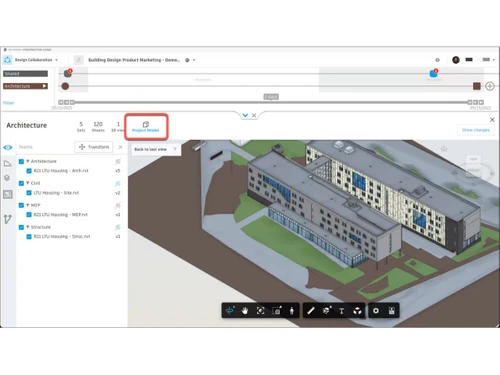Click the Fit to View tool

[261, 311]
